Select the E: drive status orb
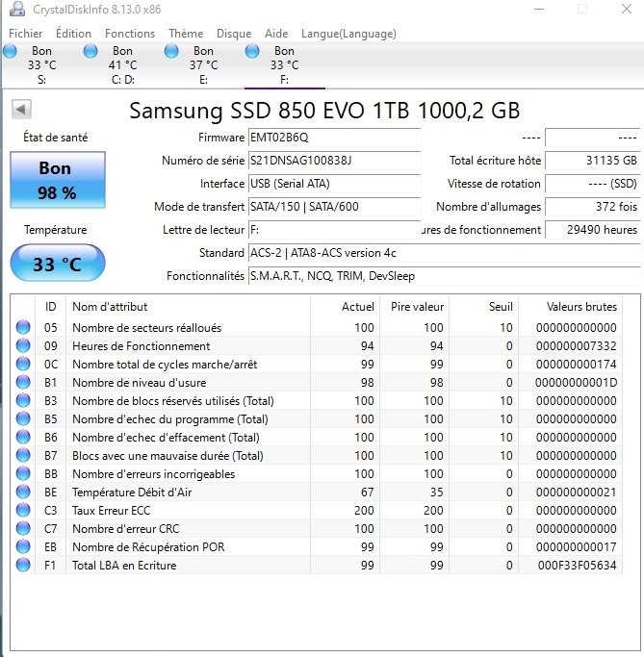The height and width of the screenshot is (657, 644). (171, 51)
